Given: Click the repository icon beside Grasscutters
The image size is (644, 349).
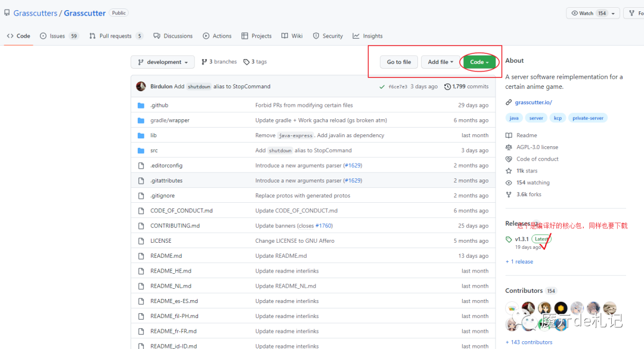Looking at the screenshot, I should [7, 13].
